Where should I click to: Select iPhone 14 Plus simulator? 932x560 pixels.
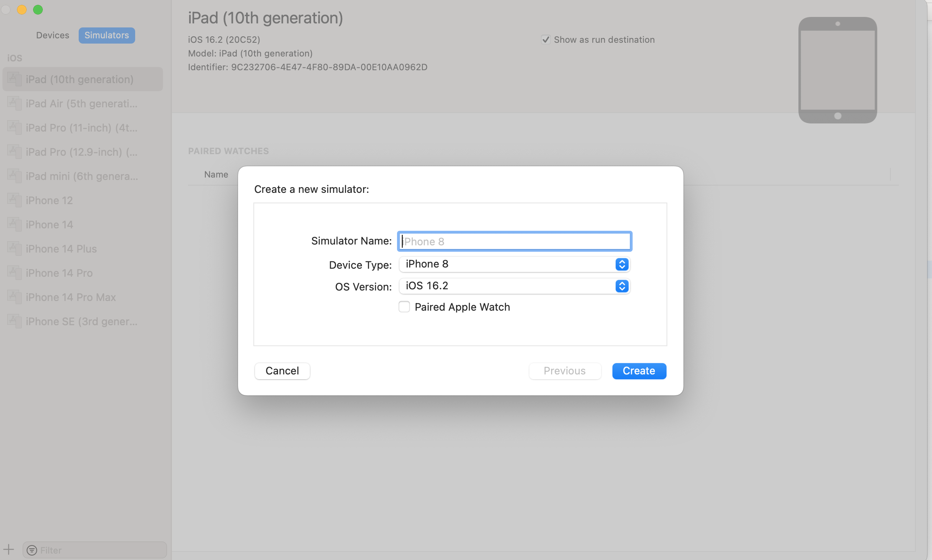83,249
